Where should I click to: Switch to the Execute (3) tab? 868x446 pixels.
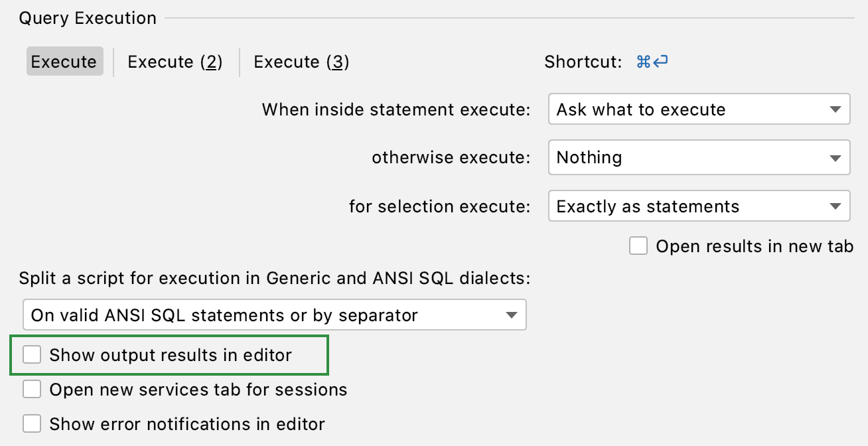[x=301, y=61]
